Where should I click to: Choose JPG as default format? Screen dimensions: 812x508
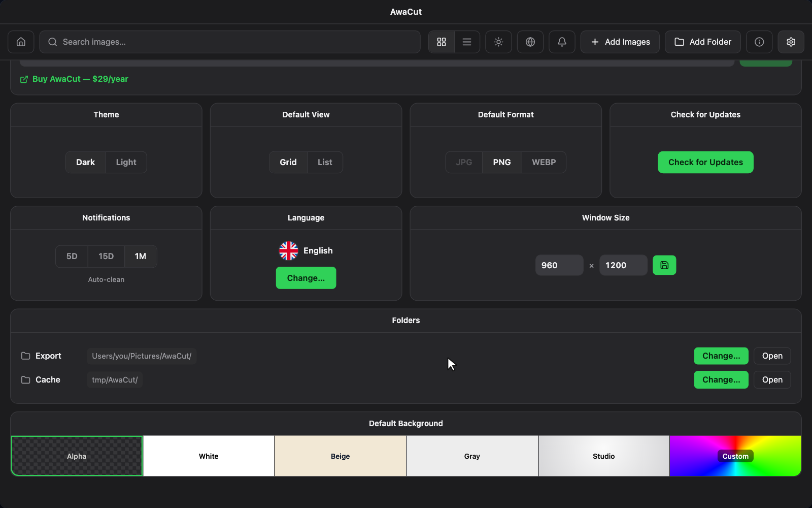(x=464, y=163)
